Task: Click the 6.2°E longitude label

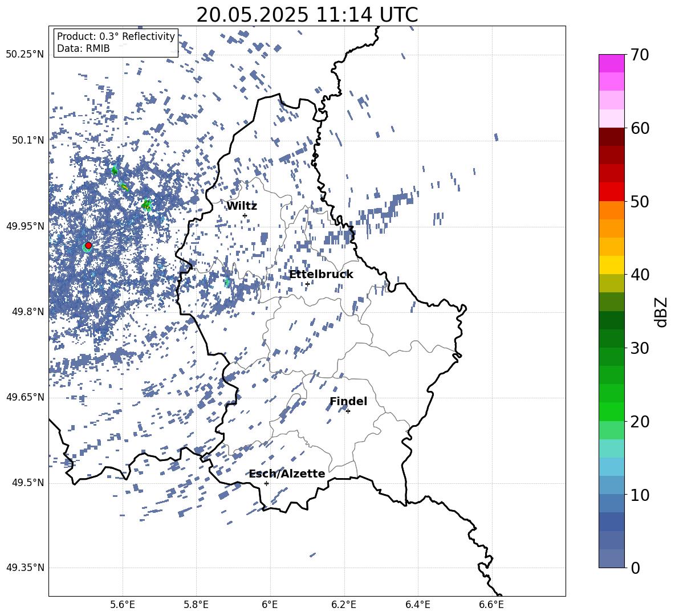Action: click(x=344, y=605)
